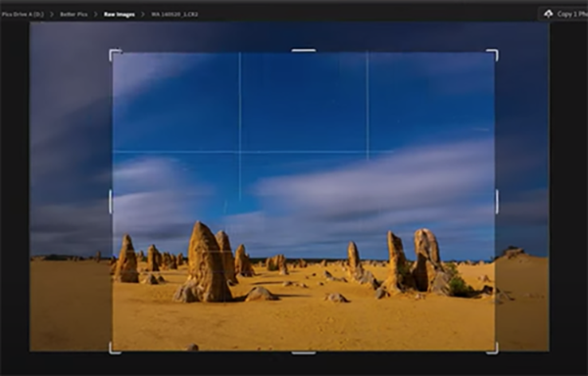Viewport: 588px width, 376px height.
Task: Click the left edge crop handle
Action: pyautogui.click(x=110, y=202)
